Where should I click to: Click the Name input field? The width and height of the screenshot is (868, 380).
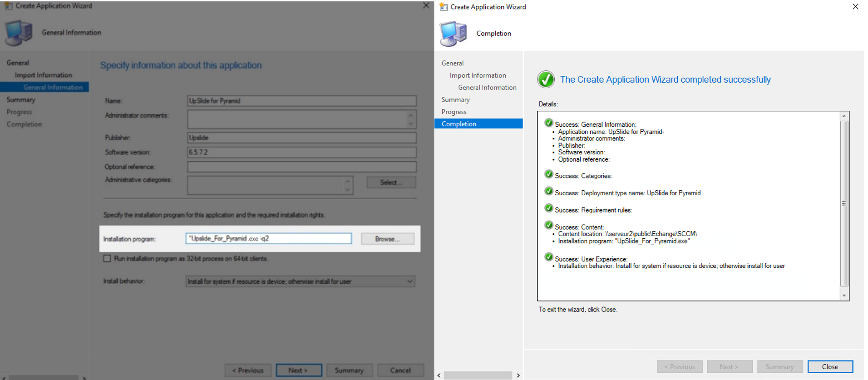coord(302,101)
